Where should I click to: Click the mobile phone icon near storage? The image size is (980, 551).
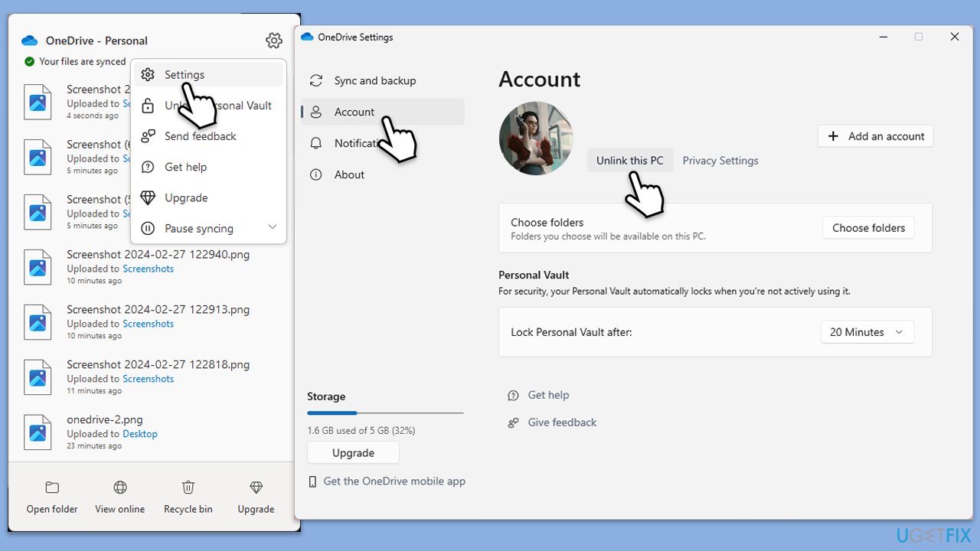(312, 481)
